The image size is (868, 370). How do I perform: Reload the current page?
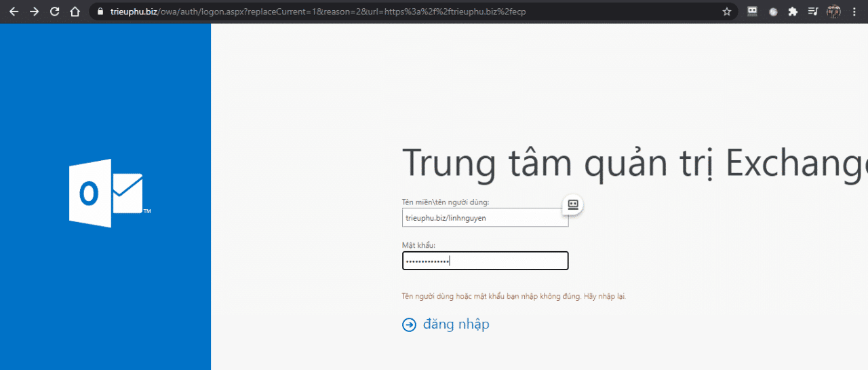click(55, 12)
